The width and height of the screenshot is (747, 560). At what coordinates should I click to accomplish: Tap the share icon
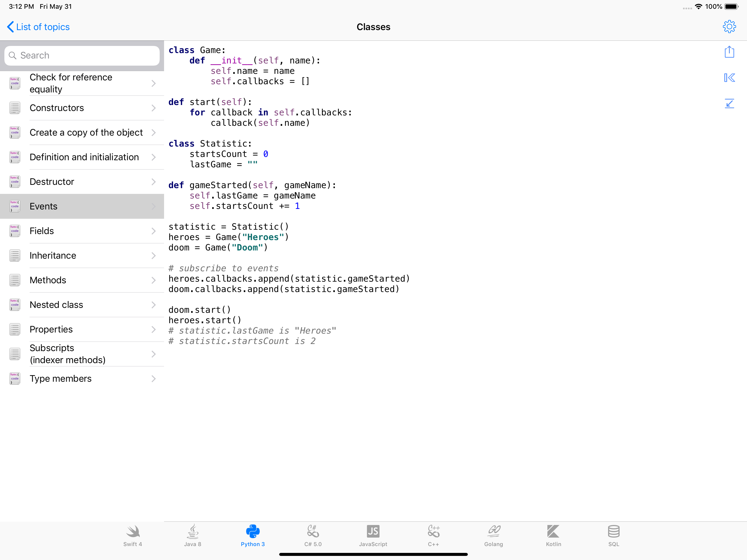tap(729, 52)
